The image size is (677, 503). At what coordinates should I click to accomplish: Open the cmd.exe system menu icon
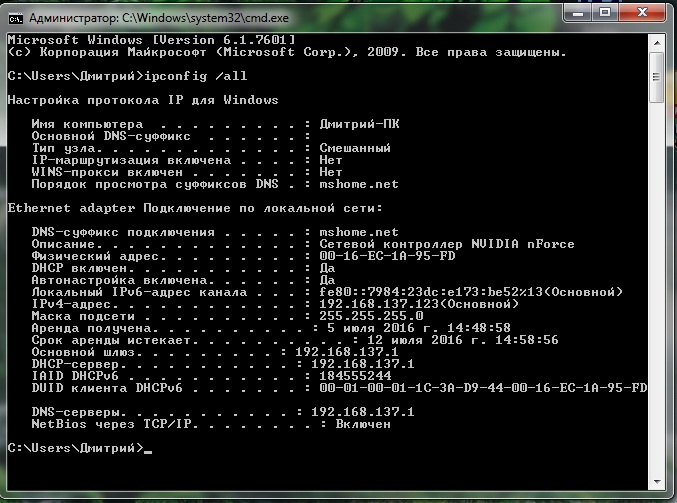[x=16, y=19]
